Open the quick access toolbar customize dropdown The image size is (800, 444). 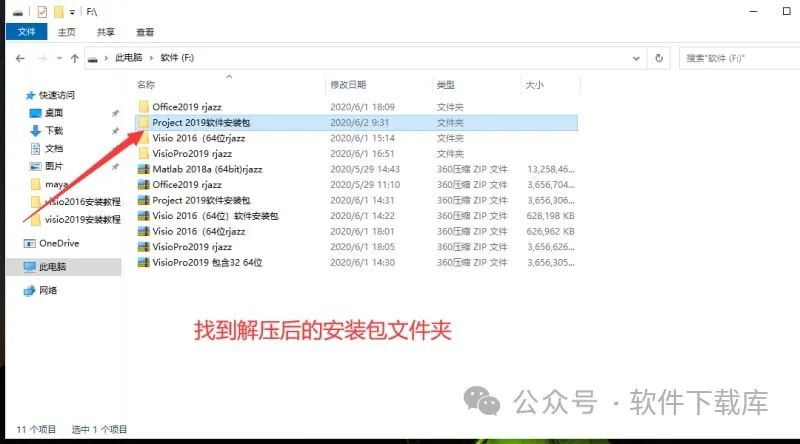[x=72, y=12]
